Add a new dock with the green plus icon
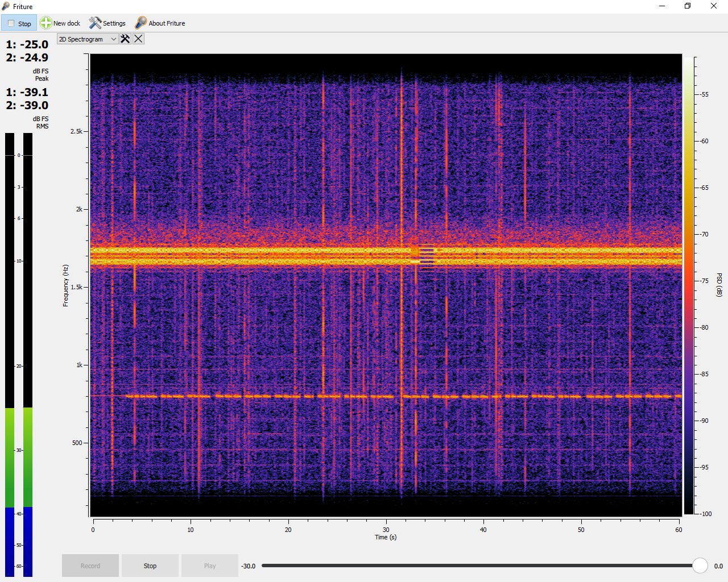The image size is (728, 582). [46, 23]
